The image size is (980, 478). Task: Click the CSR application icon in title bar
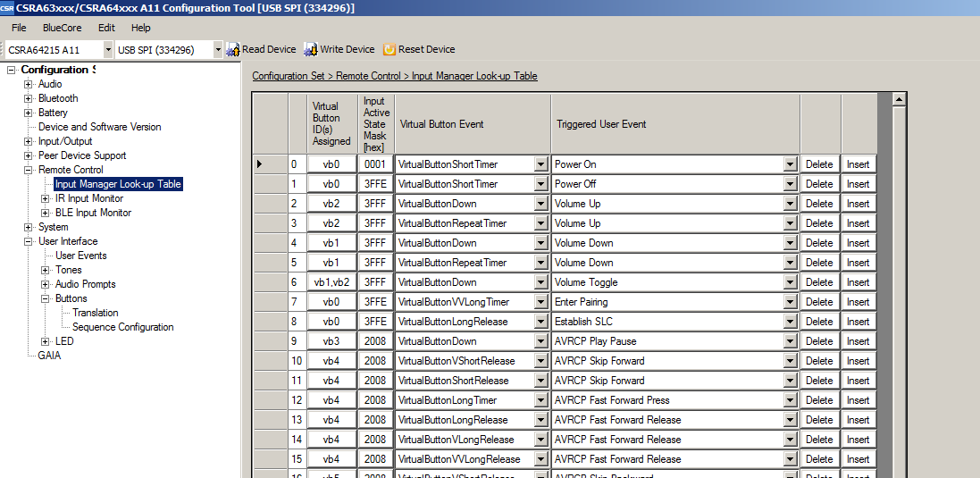(7, 8)
